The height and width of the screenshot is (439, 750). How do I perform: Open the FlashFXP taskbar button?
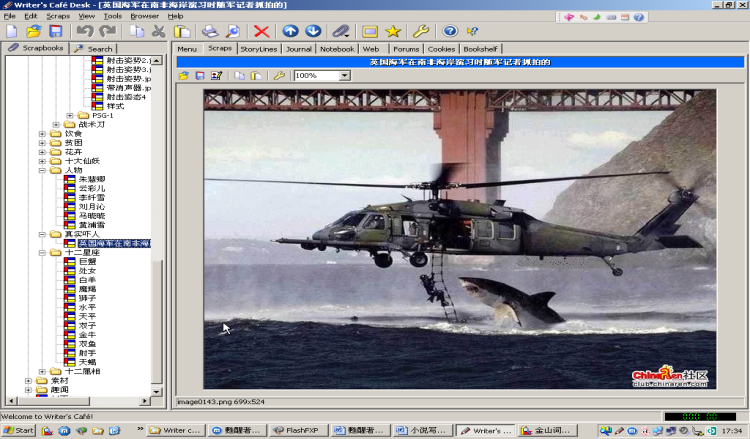pos(298,430)
